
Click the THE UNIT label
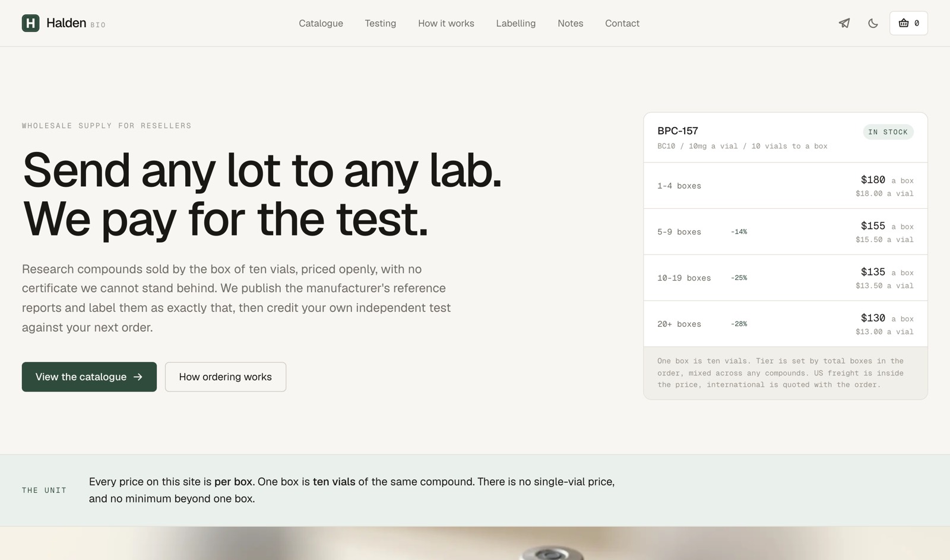pyautogui.click(x=44, y=490)
